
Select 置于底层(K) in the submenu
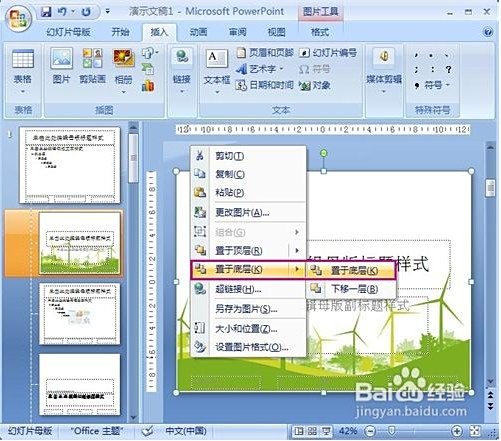pyautogui.click(x=350, y=270)
